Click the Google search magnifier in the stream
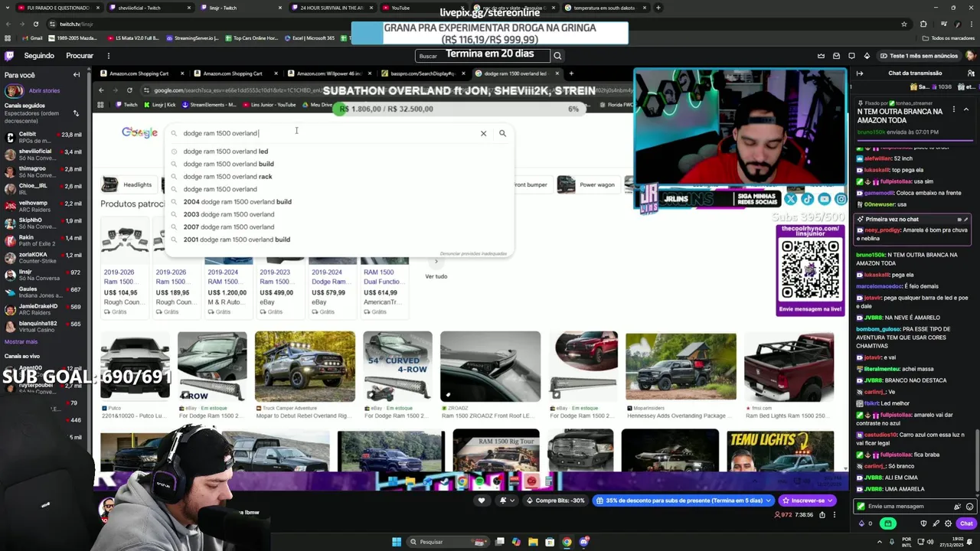The image size is (980, 551). 502,133
